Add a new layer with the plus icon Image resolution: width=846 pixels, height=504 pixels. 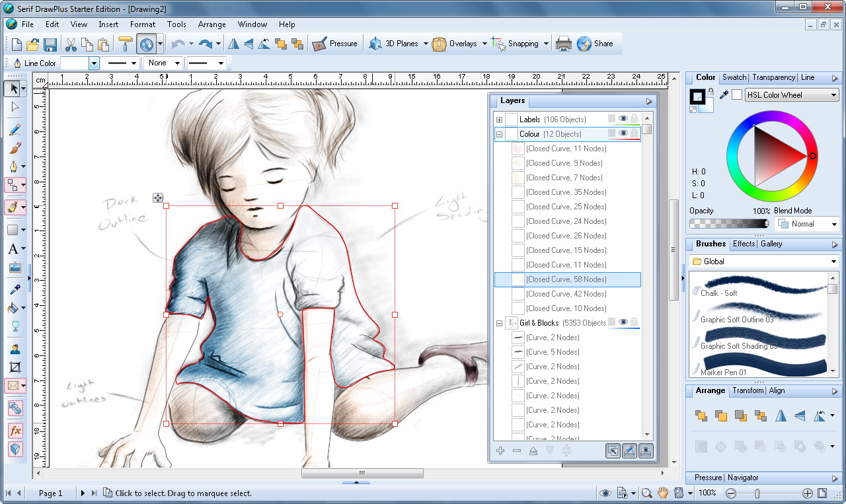pyautogui.click(x=500, y=450)
